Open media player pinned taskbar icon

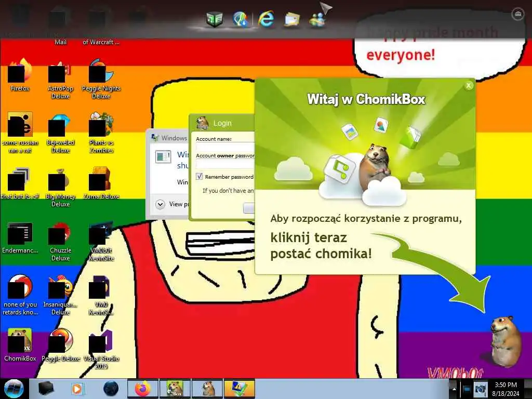pyautogui.click(x=77, y=389)
